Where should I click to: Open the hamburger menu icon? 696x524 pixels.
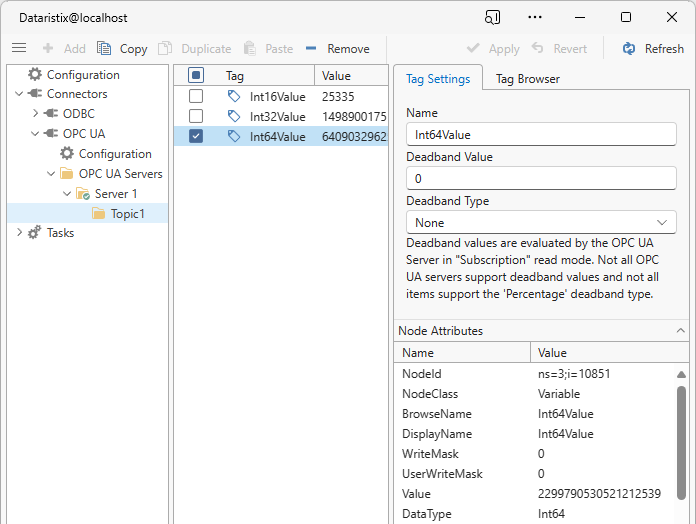pos(18,48)
